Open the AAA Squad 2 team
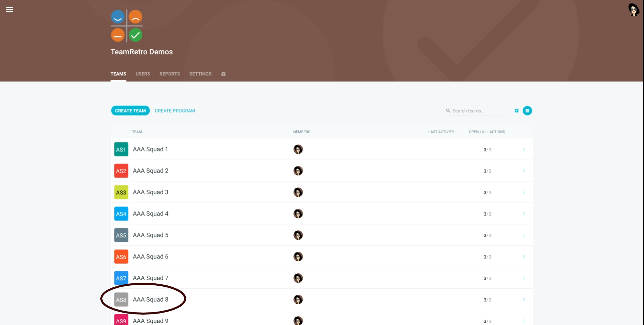Image resolution: width=644 pixels, height=325 pixels. 151,171
